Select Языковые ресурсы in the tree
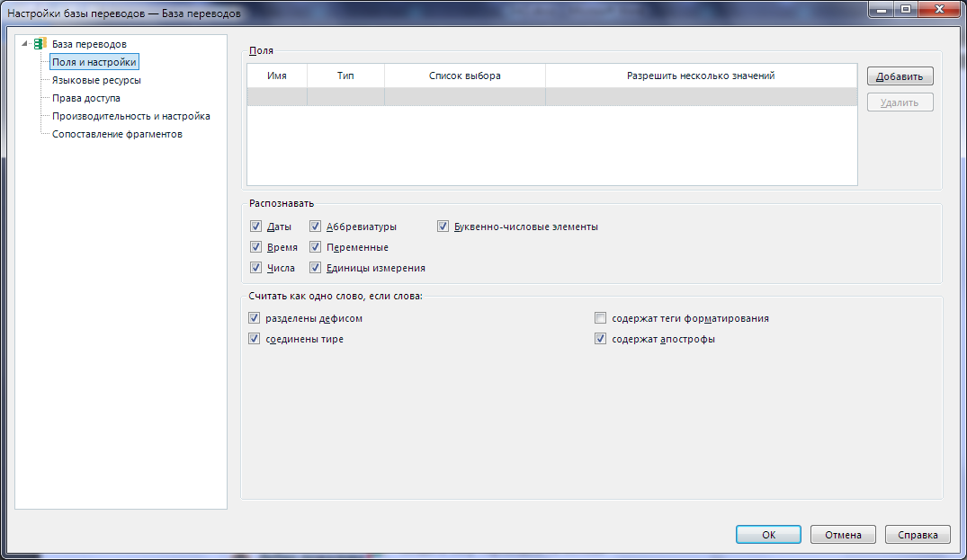Viewport: 967px width, 560px height. 96,80
